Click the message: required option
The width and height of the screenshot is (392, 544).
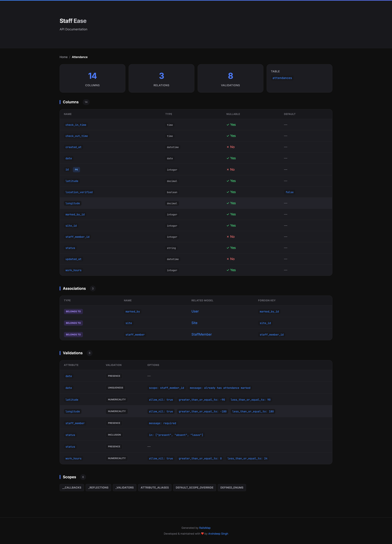pyautogui.click(x=162, y=423)
